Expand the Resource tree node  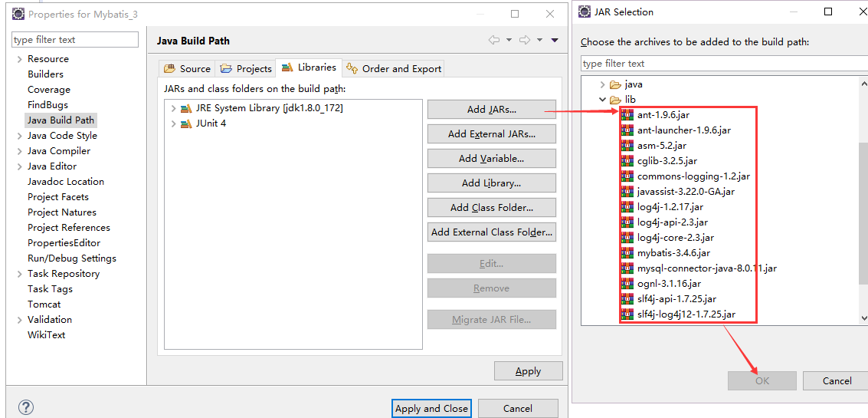coord(20,59)
